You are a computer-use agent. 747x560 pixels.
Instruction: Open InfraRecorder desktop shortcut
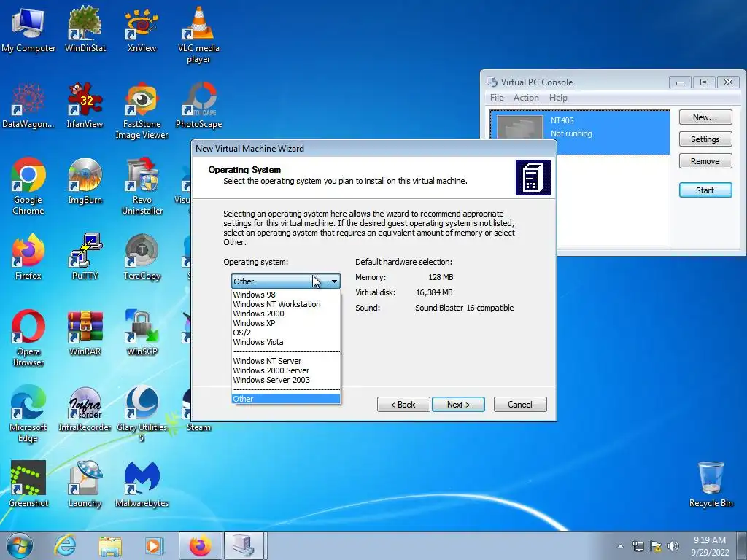(85, 408)
